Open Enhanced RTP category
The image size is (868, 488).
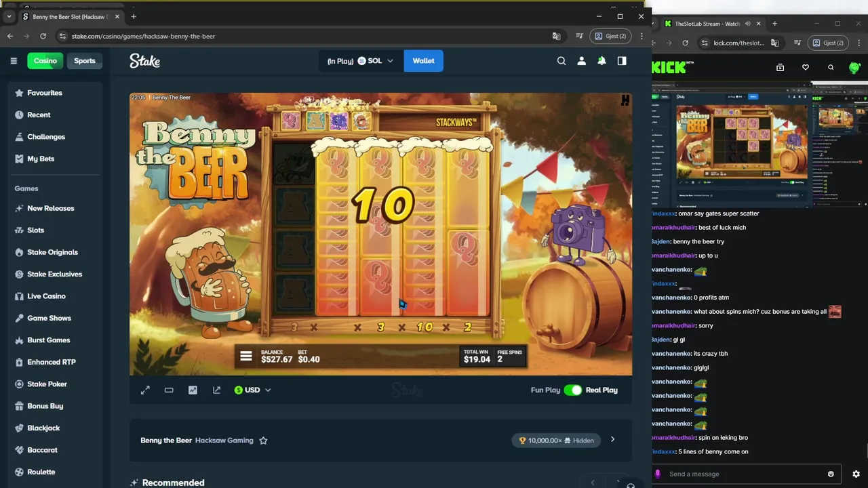pyautogui.click(x=56, y=362)
